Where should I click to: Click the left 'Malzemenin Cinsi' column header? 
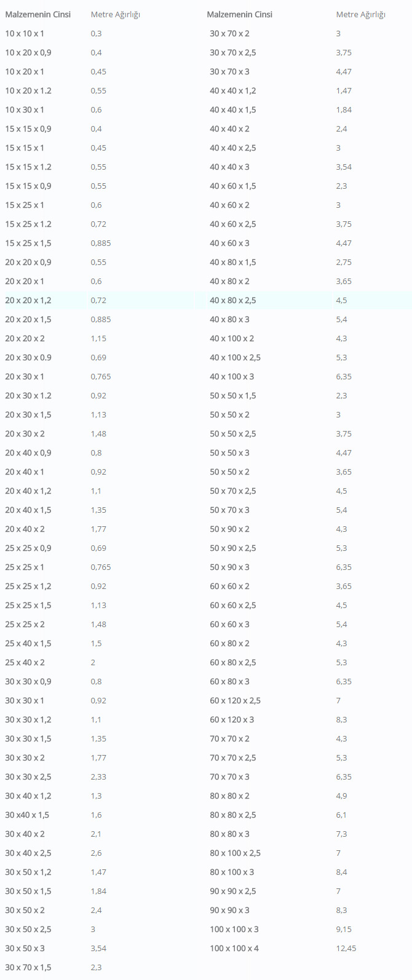point(38,14)
